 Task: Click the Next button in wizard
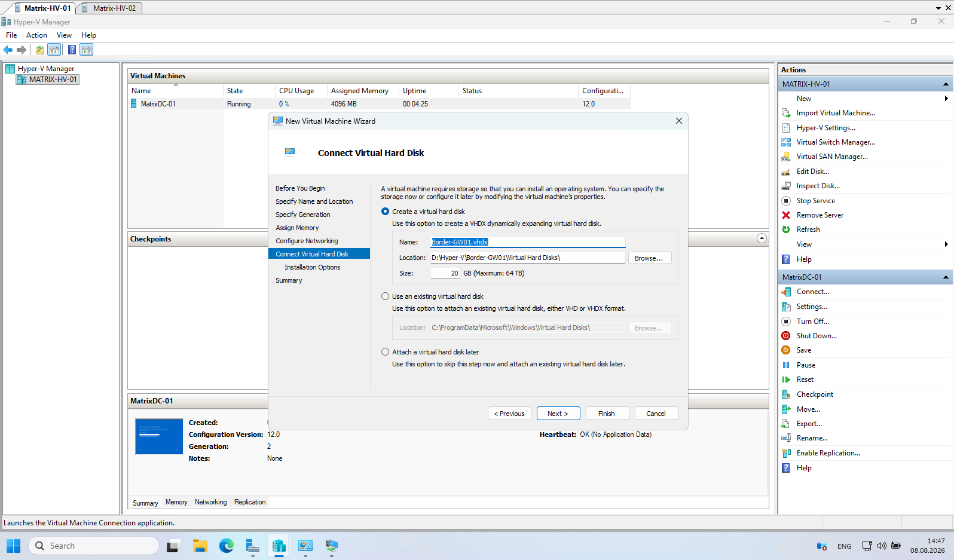[558, 414]
